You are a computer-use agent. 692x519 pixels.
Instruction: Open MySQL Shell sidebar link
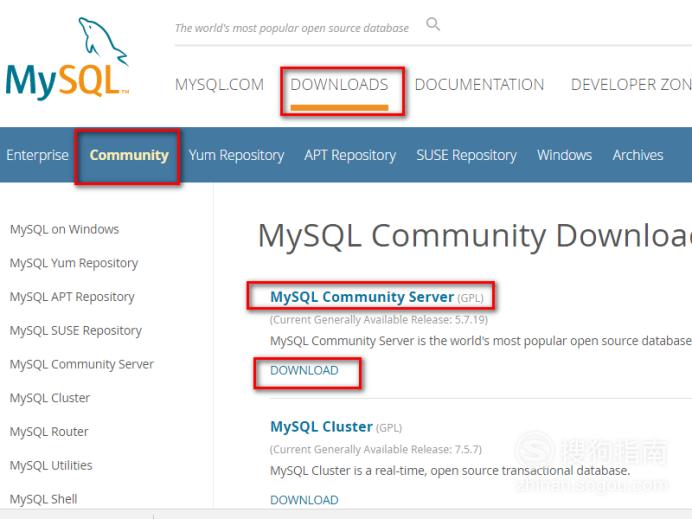pyautogui.click(x=44, y=499)
